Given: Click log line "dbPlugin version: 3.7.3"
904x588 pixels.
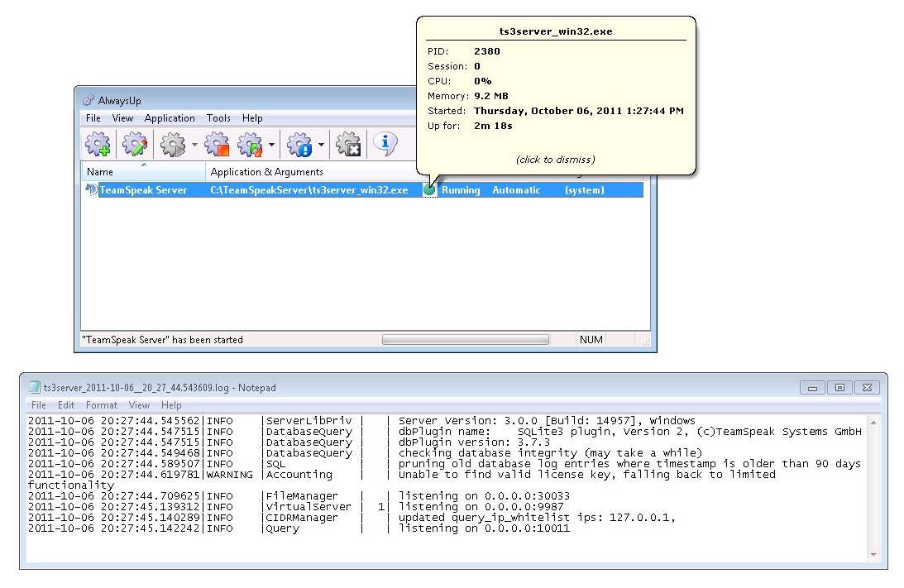Looking at the screenshot, I should coord(289,442).
